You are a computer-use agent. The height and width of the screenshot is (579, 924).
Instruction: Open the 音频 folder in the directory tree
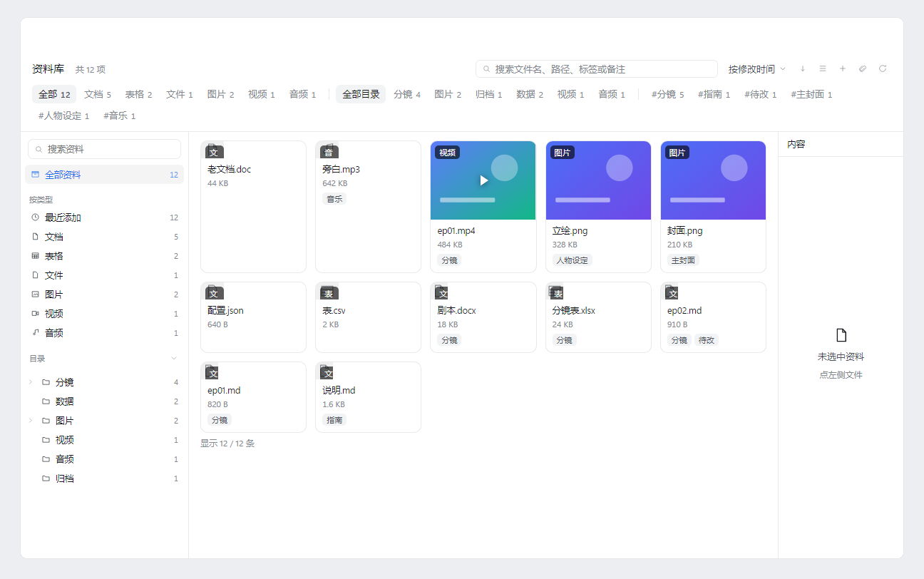[104, 459]
